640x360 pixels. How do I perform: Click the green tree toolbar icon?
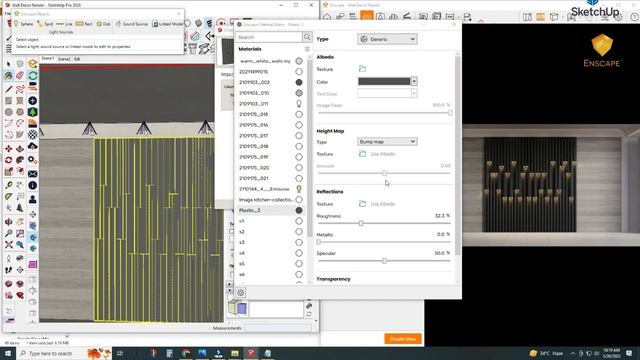(33, 112)
